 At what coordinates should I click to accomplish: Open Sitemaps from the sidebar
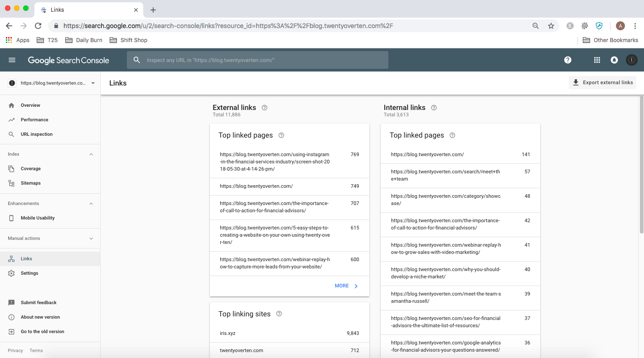[x=30, y=183]
